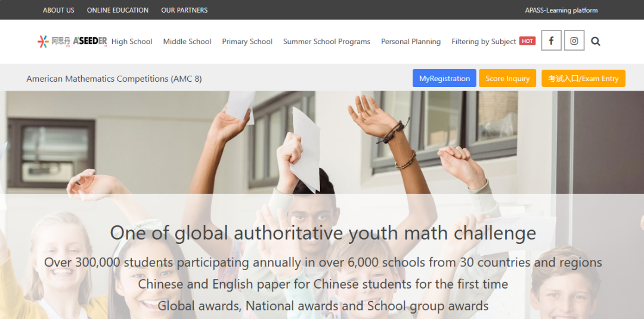Click the red HOT badge

(527, 41)
